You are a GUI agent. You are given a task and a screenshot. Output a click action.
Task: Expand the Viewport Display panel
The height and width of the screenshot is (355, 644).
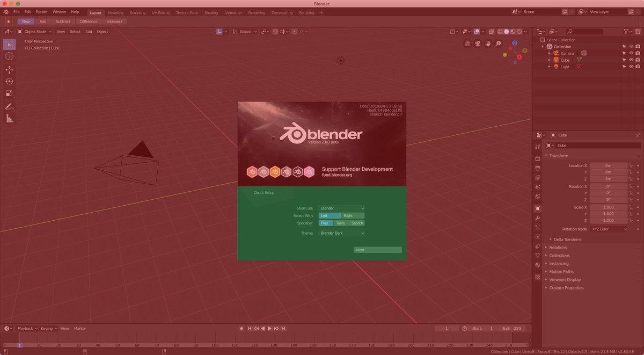coord(565,280)
